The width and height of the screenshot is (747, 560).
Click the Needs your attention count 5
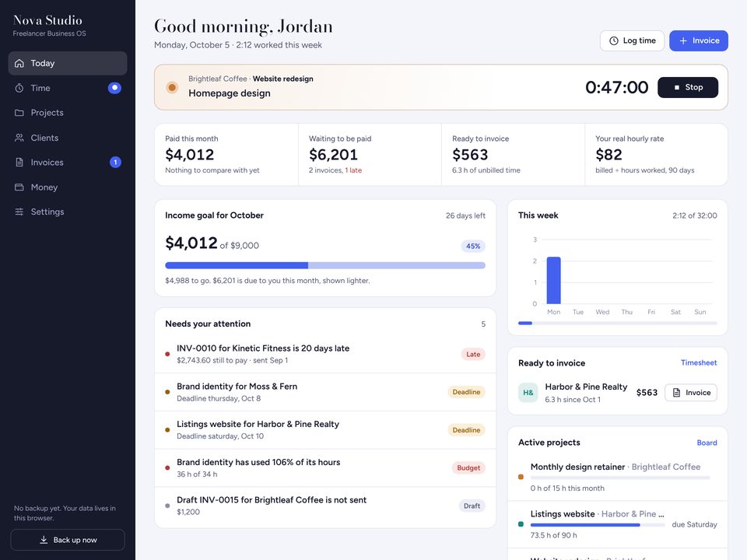(x=483, y=324)
